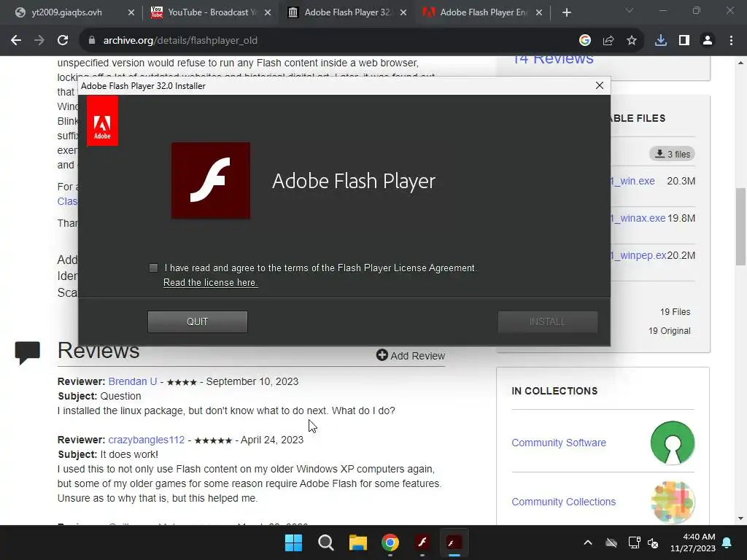Close the YouTube - Broadcast tab
The image size is (747, 560).
tap(268, 12)
